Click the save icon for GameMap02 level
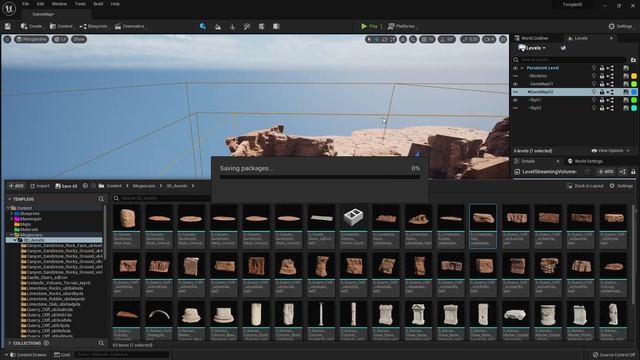 (x=626, y=92)
